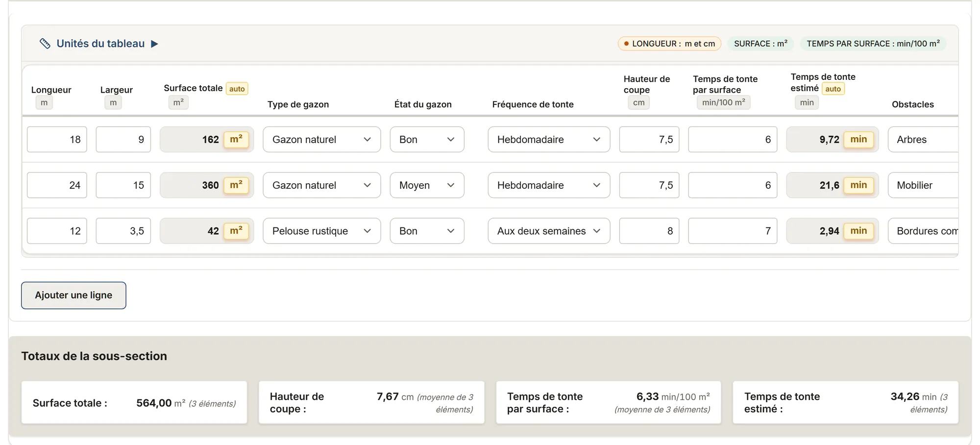
Task: Click the auto badge next to Surface totale
Action: 237,89
